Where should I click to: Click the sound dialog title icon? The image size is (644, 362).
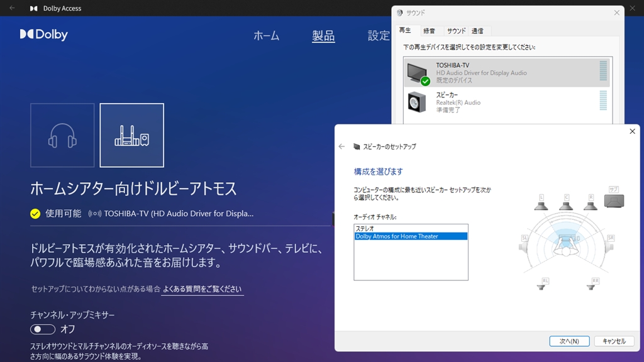pyautogui.click(x=399, y=13)
